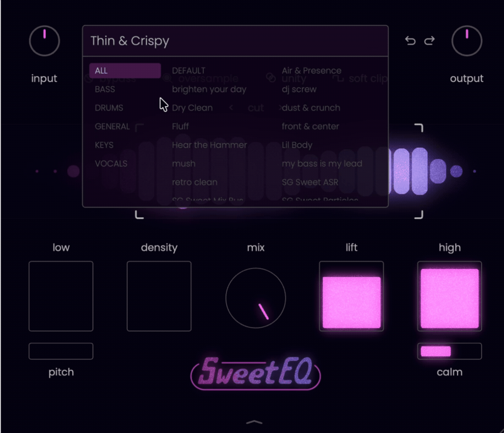The image size is (504, 433).
Task: Load the brighten your day preset
Action: (x=209, y=89)
